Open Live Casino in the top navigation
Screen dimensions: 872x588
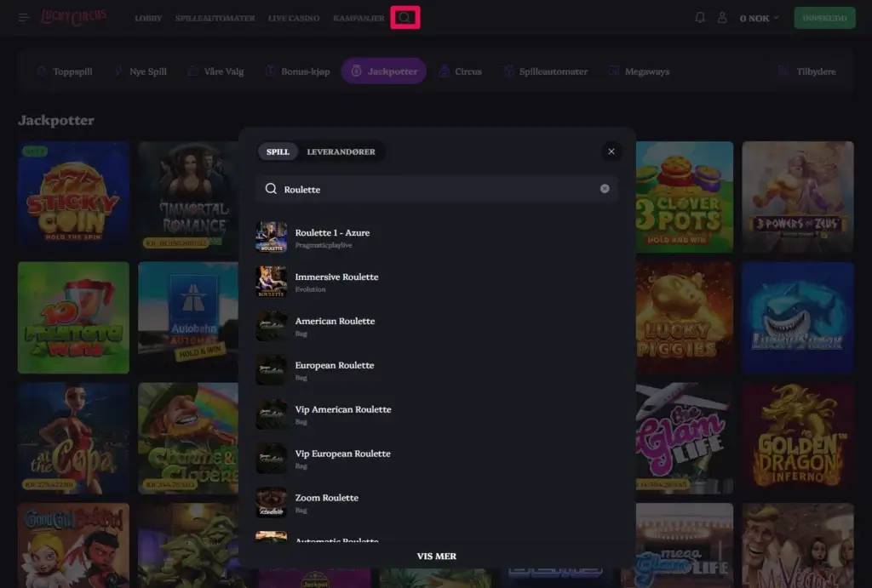tap(294, 19)
